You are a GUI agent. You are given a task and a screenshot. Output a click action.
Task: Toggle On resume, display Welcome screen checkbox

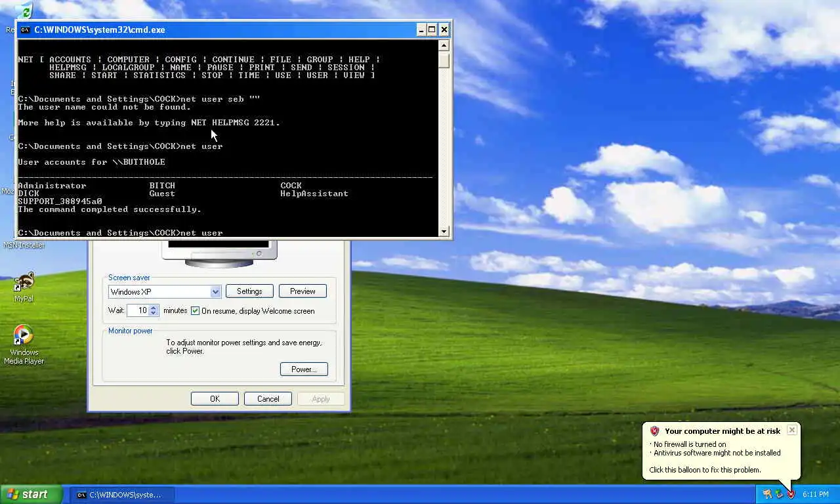(x=195, y=310)
